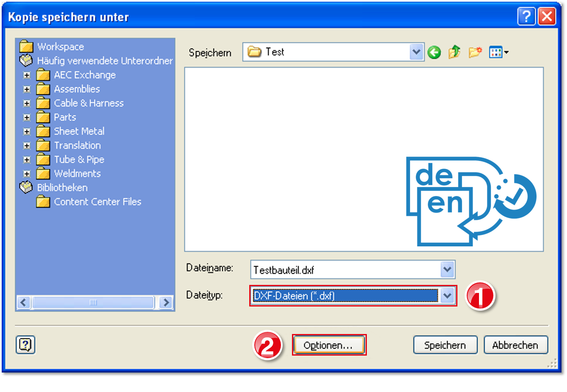
Task: Open the Content Center Files folder
Action: click(x=97, y=202)
